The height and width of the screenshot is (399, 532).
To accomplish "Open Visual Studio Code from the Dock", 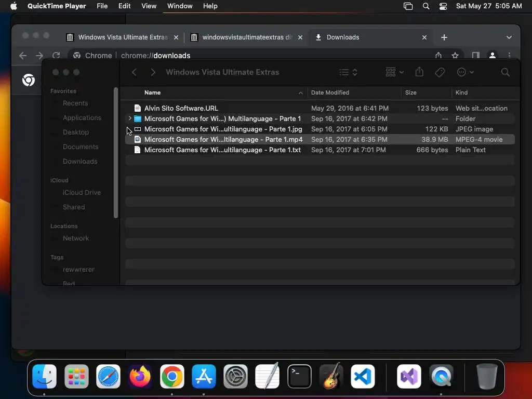I will pos(363,376).
